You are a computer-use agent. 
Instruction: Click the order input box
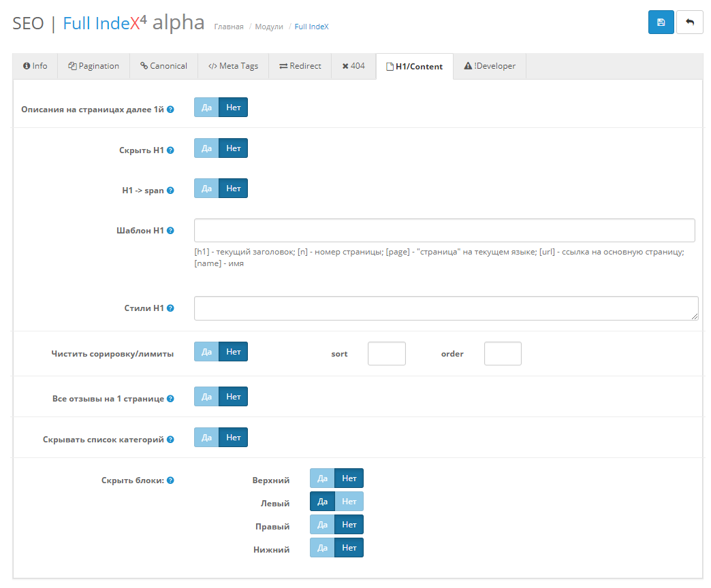503,354
